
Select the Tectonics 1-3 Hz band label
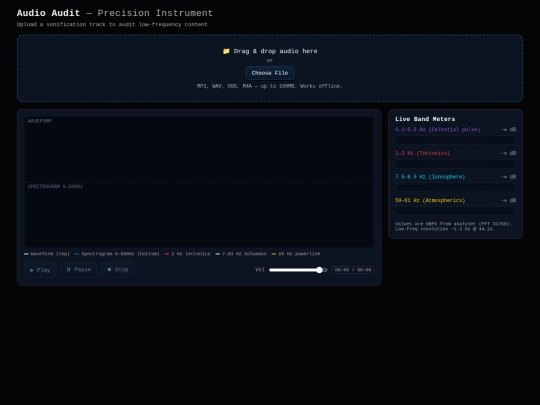[x=422, y=153]
